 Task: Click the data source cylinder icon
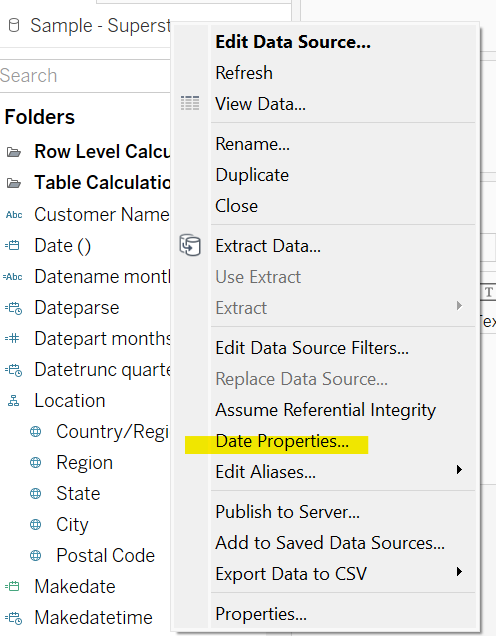point(14,26)
